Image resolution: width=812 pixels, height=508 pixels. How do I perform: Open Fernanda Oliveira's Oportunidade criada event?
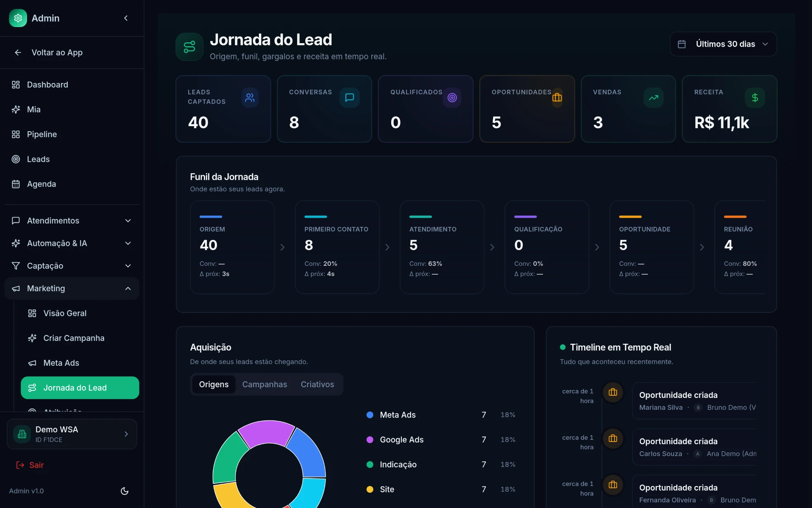point(694,492)
